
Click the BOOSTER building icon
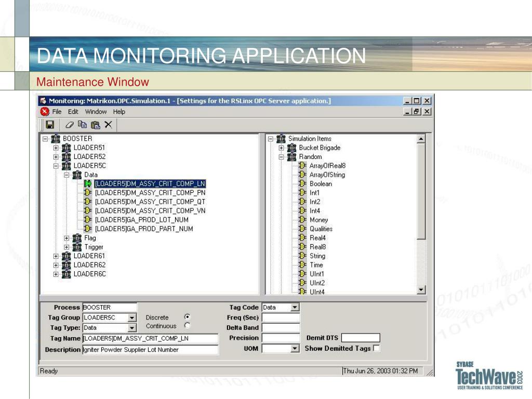pos(56,138)
